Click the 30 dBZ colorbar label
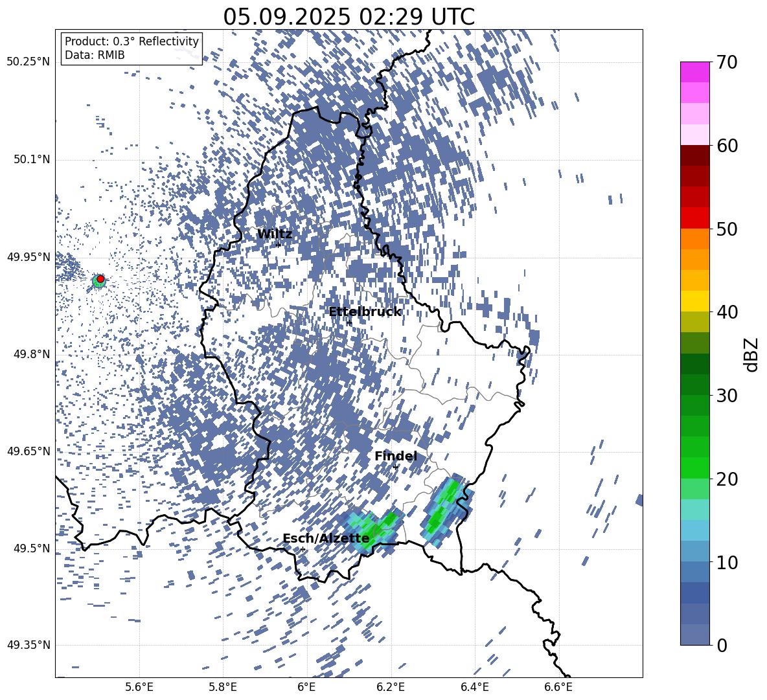Viewport: 767px width, 700px height. point(726,396)
